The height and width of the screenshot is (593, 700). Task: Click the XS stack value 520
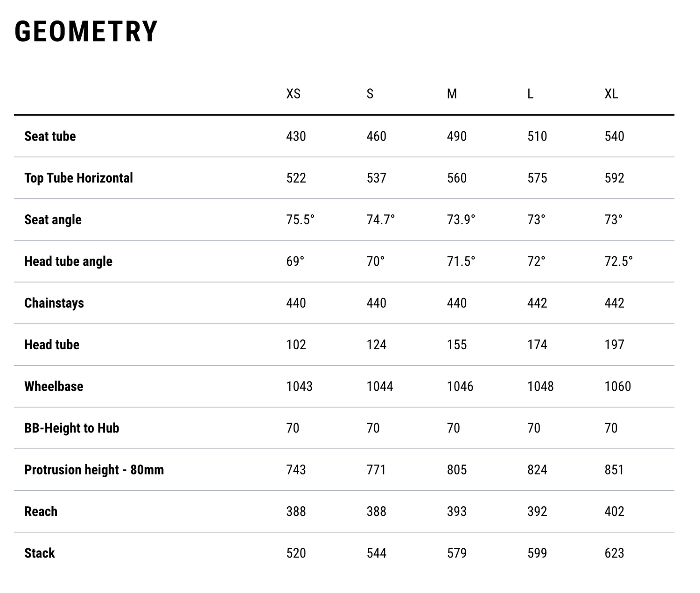pos(296,553)
